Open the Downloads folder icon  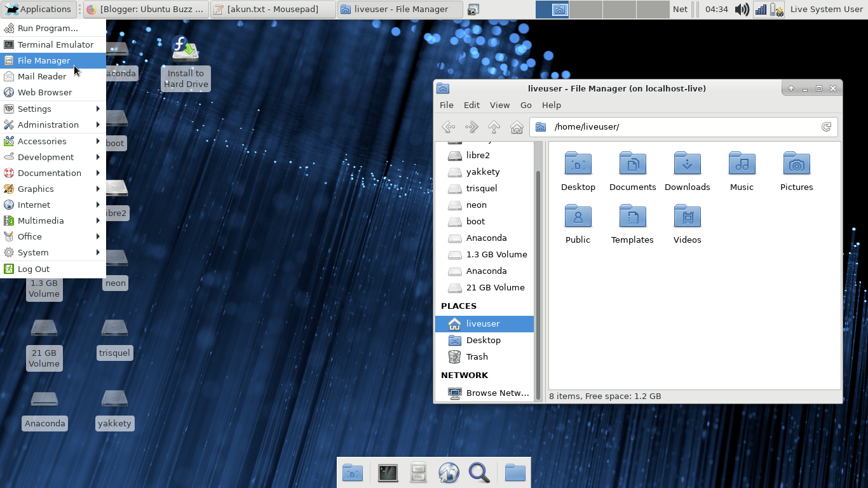[687, 168]
